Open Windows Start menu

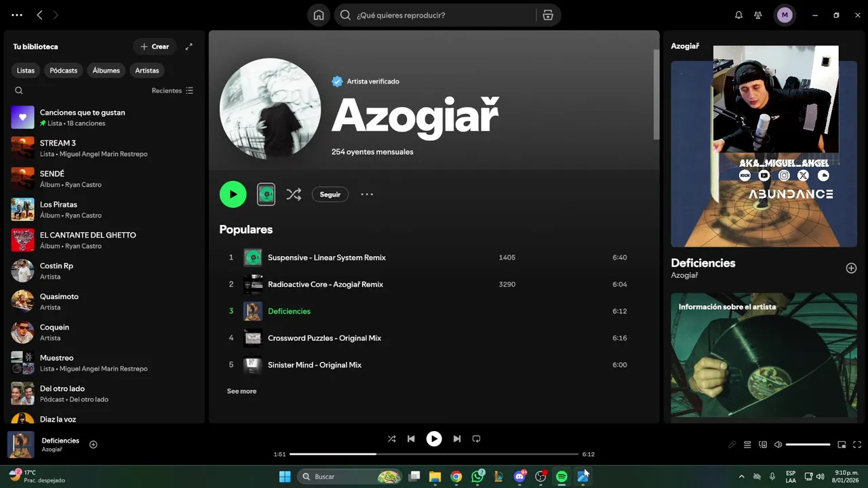[285, 476]
